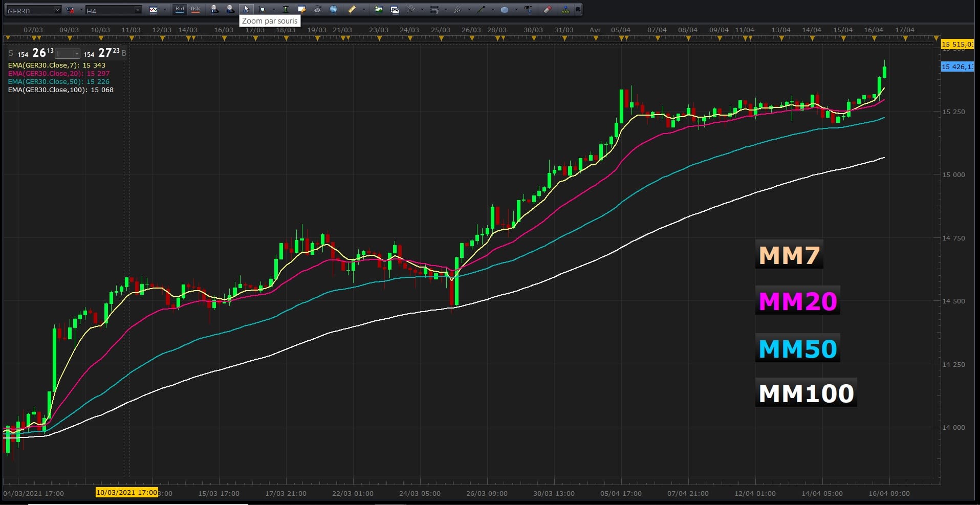Expand the ellipse shape dropdown arrow
The image size is (980, 505).
[516, 10]
